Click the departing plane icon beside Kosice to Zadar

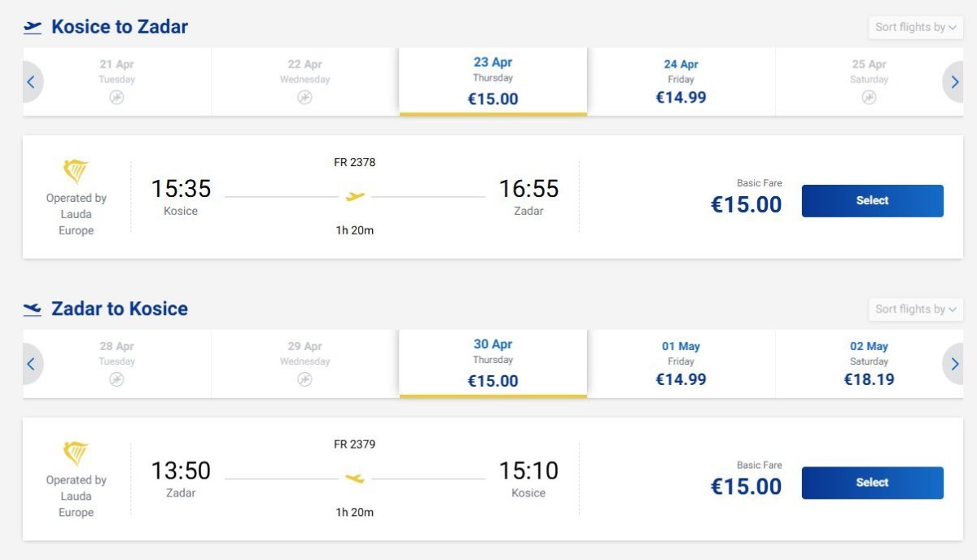click(x=33, y=28)
